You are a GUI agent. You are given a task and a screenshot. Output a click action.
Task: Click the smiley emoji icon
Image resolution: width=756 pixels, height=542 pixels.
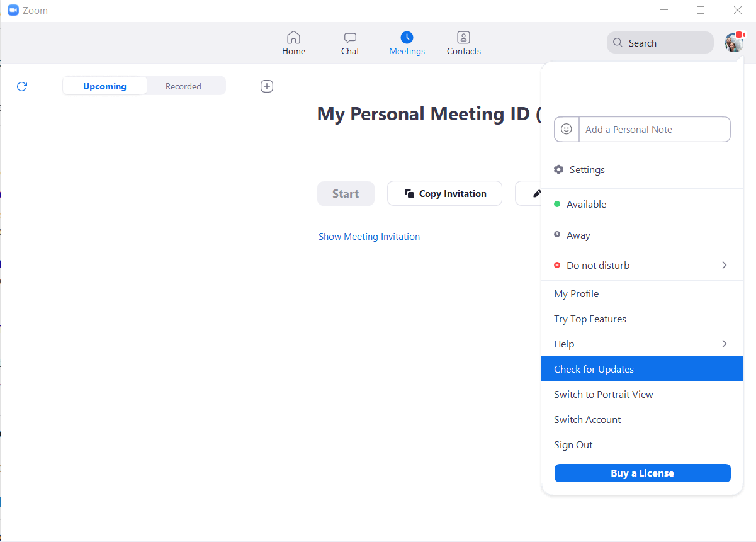click(x=567, y=129)
